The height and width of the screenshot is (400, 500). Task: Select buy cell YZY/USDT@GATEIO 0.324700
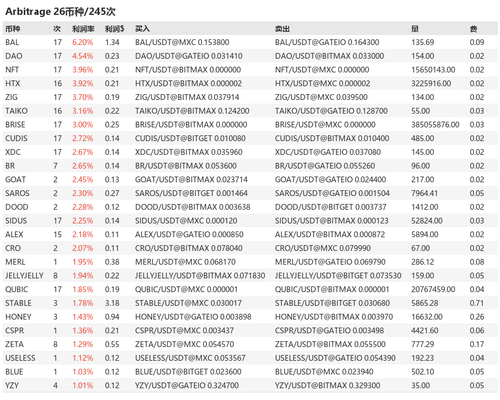click(x=187, y=385)
